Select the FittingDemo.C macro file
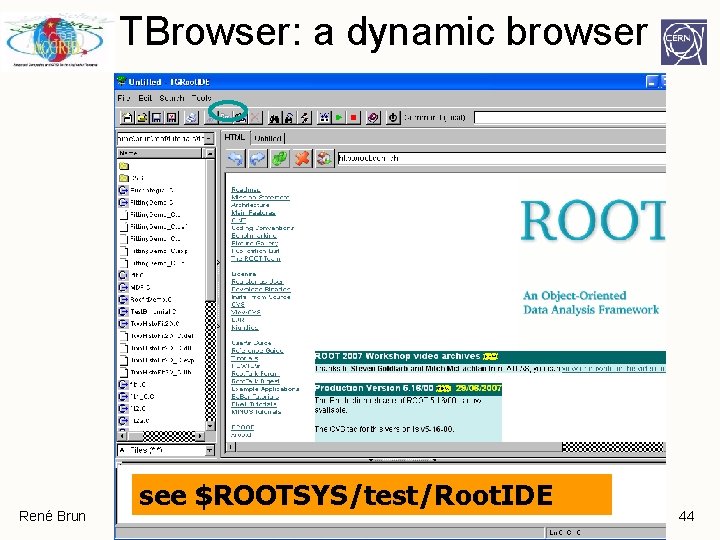Image resolution: width=720 pixels, height=540 pixels. (x=147, y=202)
